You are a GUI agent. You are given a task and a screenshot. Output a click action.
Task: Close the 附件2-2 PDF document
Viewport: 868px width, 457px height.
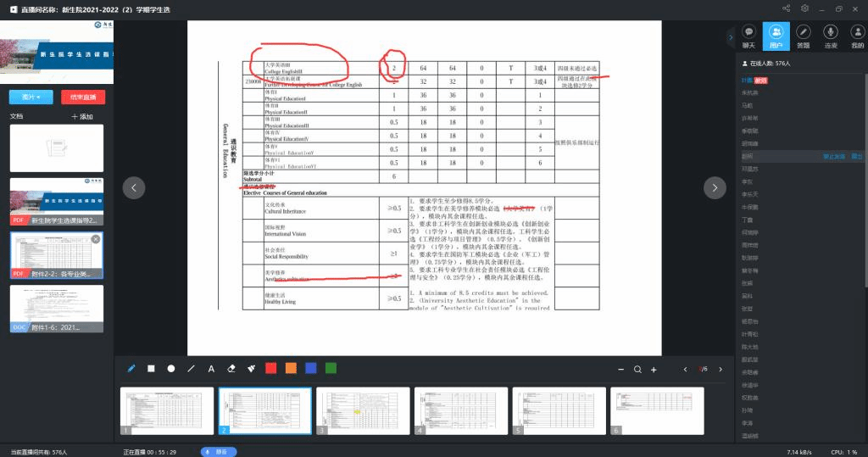tap(96, 239)
